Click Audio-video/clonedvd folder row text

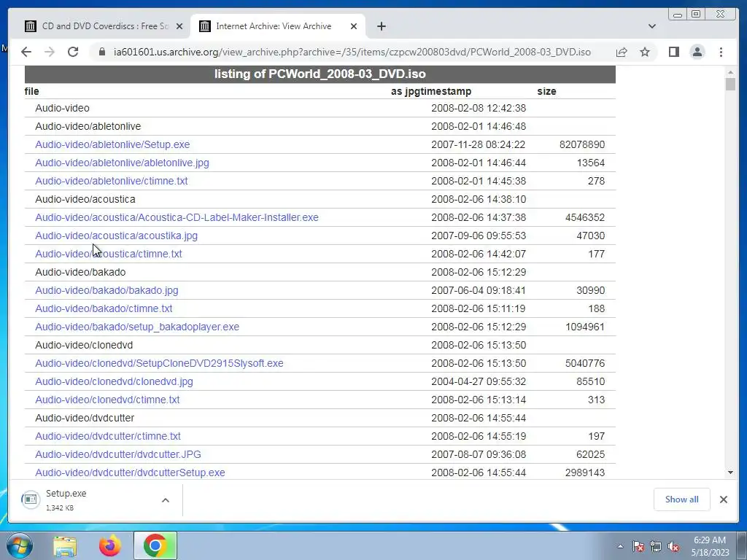click(85, 345)
